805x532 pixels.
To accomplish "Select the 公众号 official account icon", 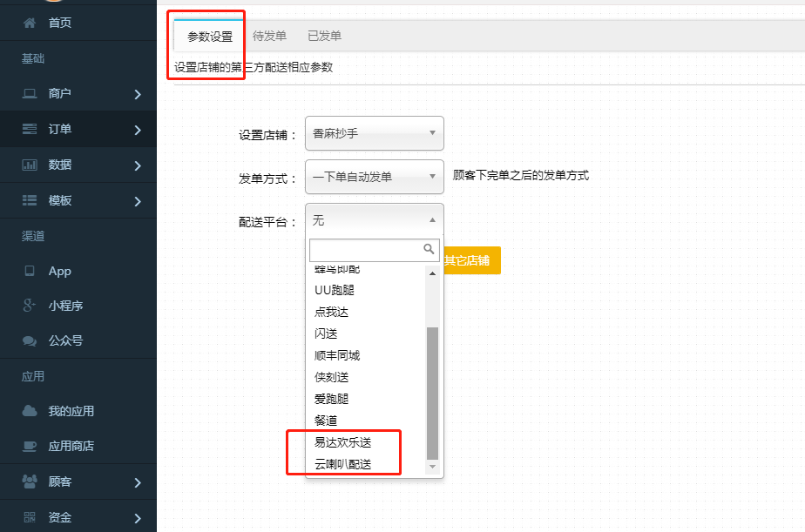I will (30, 340).
